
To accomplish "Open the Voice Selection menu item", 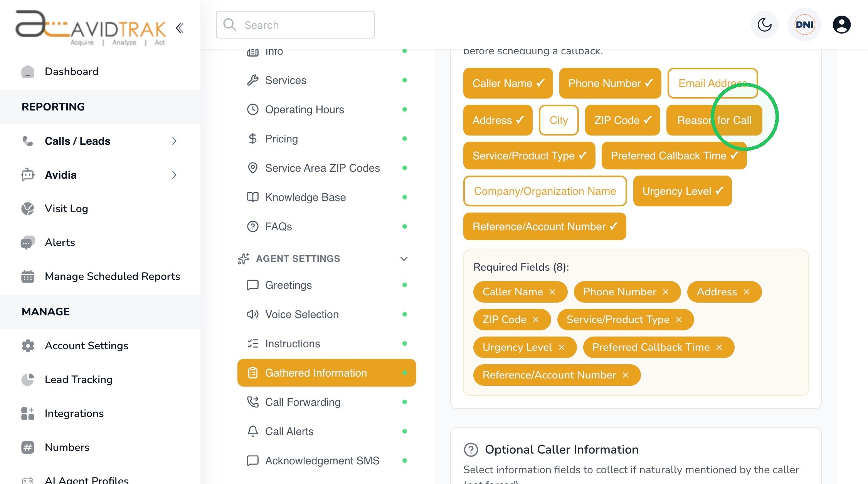I will click(326, 314).
